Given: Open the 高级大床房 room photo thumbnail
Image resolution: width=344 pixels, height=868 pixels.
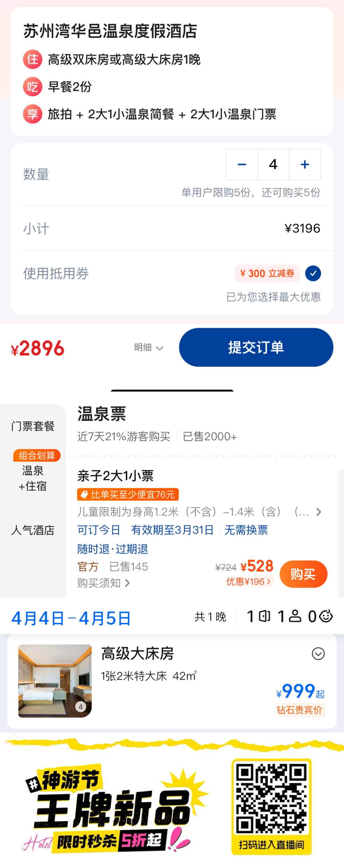Looking at the screenshot, I should [x=55, y=681].
